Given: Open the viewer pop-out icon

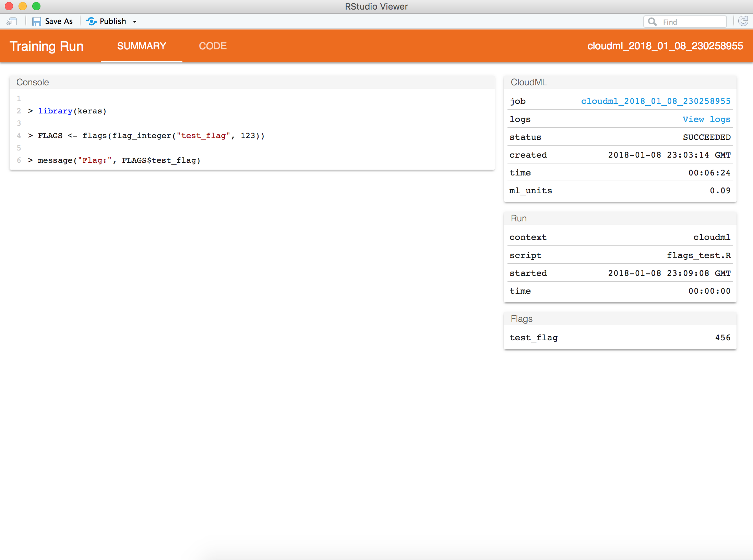Looking at the screenshot, I should coord(12,21).
